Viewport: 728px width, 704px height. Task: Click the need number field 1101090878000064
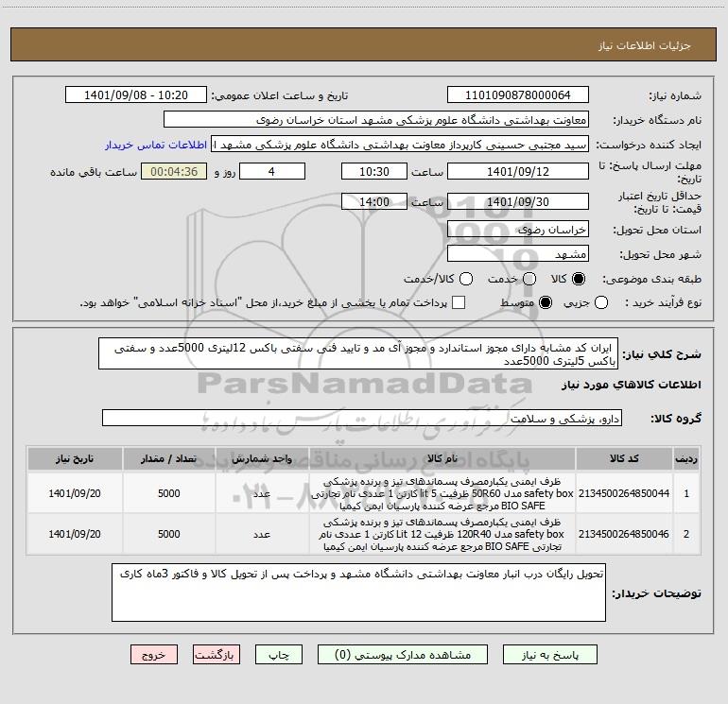tap(518, 95)
